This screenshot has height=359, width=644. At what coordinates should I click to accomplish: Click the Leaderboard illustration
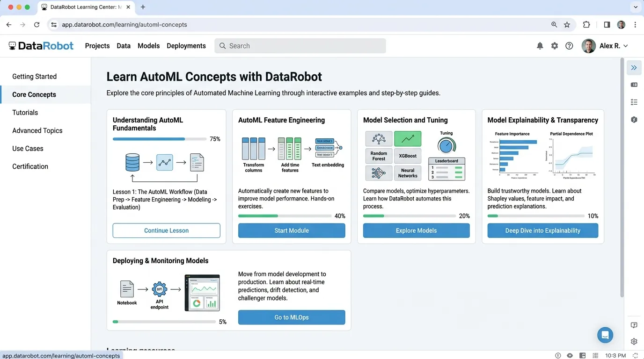pos(446,169)
